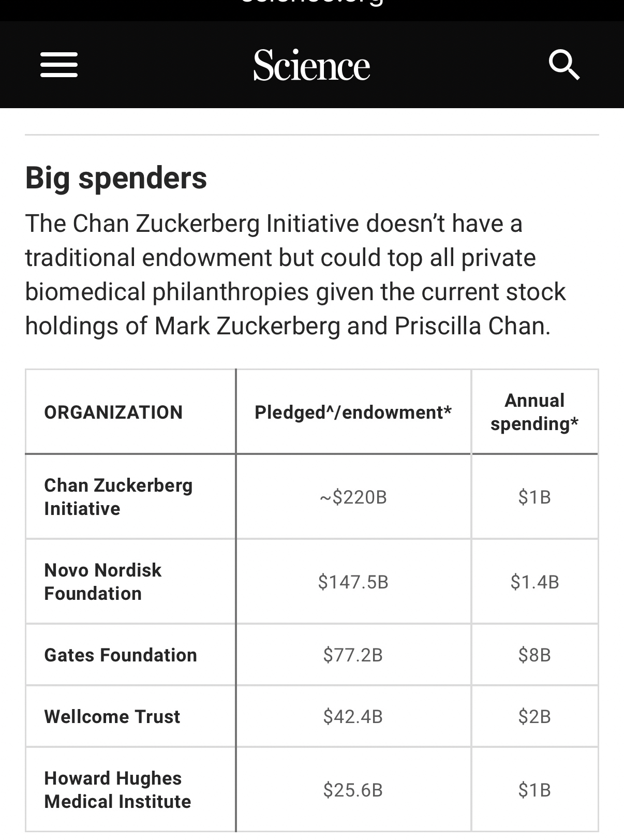Select Howard Hughes Medical Institute row label
Viewport: 624px width, 840px height.
[x=117, y=790]
